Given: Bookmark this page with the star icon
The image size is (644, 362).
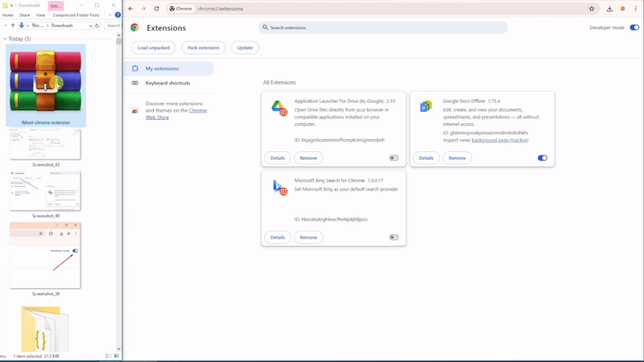Looking at the screenshot, I should (x=592, y=9).
